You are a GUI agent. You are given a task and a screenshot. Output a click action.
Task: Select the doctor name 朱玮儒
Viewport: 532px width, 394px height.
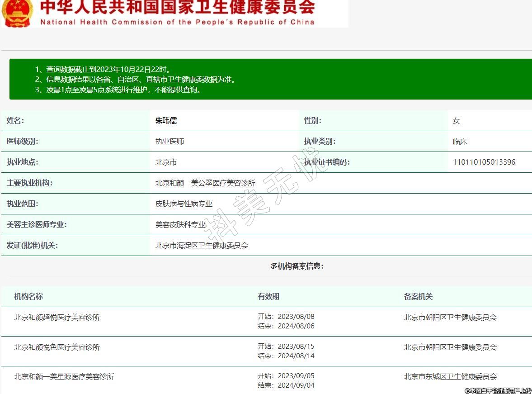(166, 121)
